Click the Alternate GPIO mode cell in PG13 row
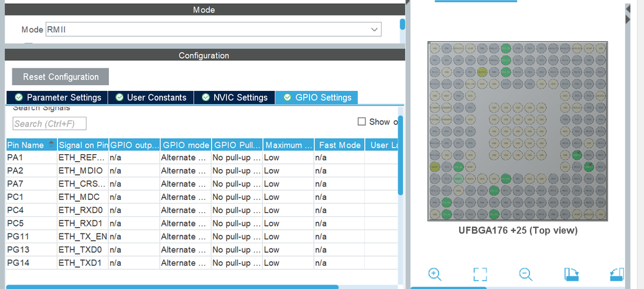This screenshot has height=289, width=644. (x=186, y=250)
